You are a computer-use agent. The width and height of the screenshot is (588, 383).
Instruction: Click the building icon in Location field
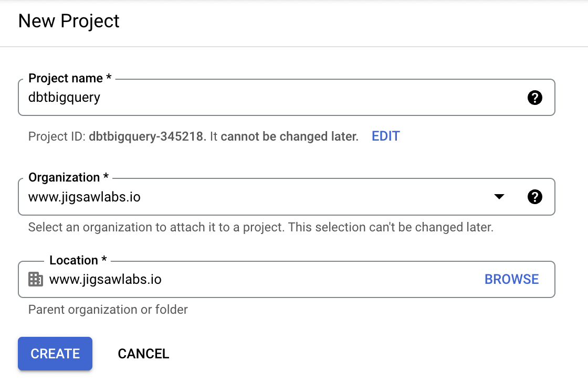click(x=36, y=279)
